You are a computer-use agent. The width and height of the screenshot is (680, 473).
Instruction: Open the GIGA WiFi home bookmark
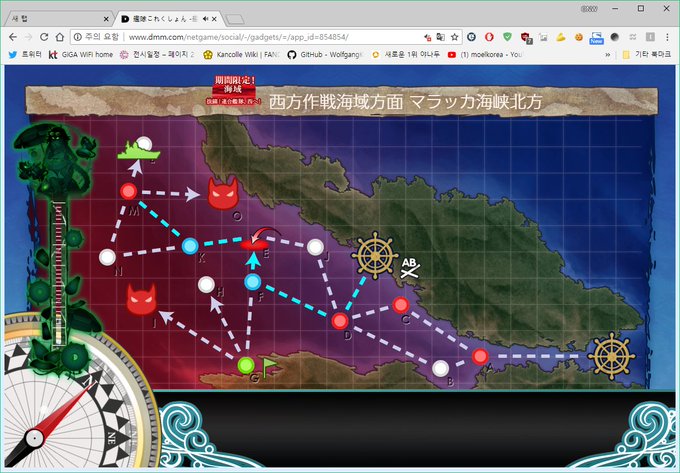[x=81, y=55]
